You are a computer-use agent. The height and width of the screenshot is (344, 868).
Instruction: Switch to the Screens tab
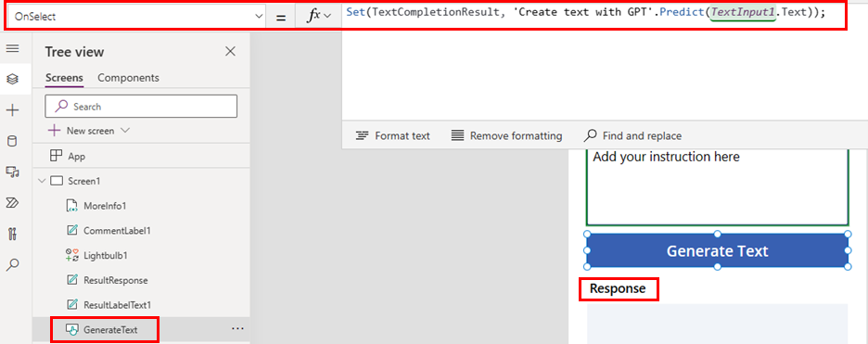tap(64, 78)
